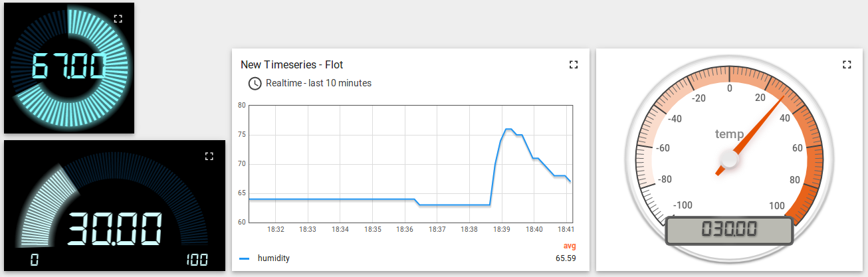Click the 'New Timeseries - Flot' widget title
The width and height of the screenshot is (868, 277).
coord(292,64)
